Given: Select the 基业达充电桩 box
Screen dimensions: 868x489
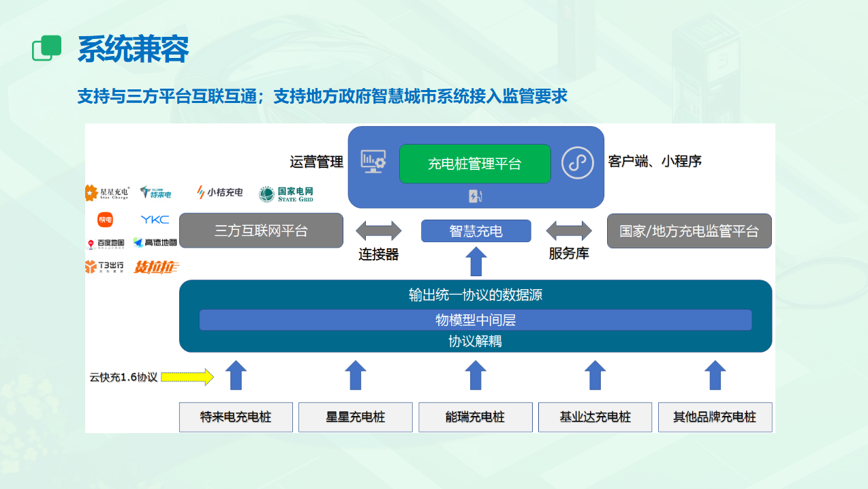Looking at the screenshot, I should (595, 417).
